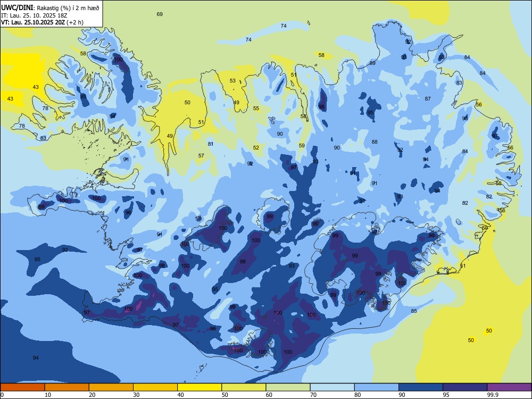Click the map value "88"

click(x=375, y=142)
